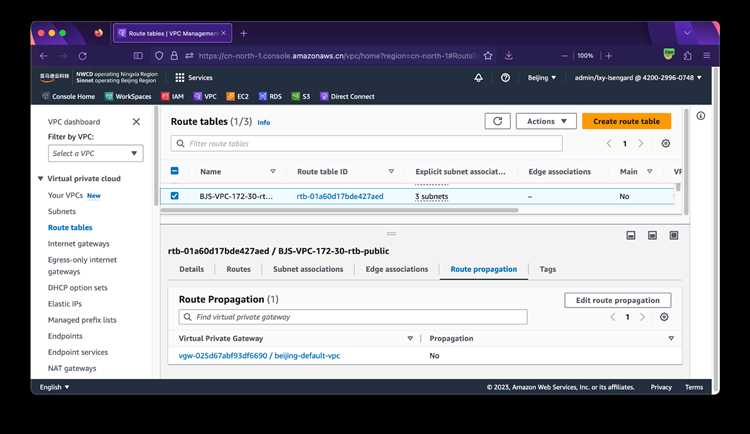Collapse the Virtual private cloud section
This screenshot has width=750, height=434.
(41, 178)
